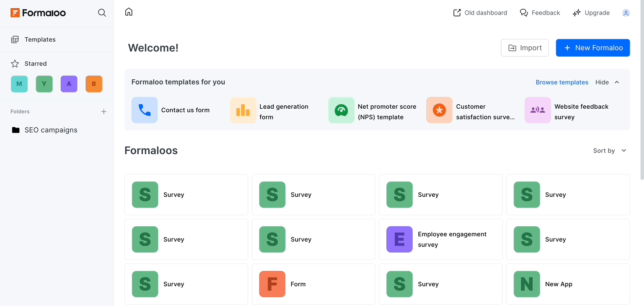Viewport: 644px width, 306px height.
Task: Click the Starred star icon
Action: click(15, 64)
